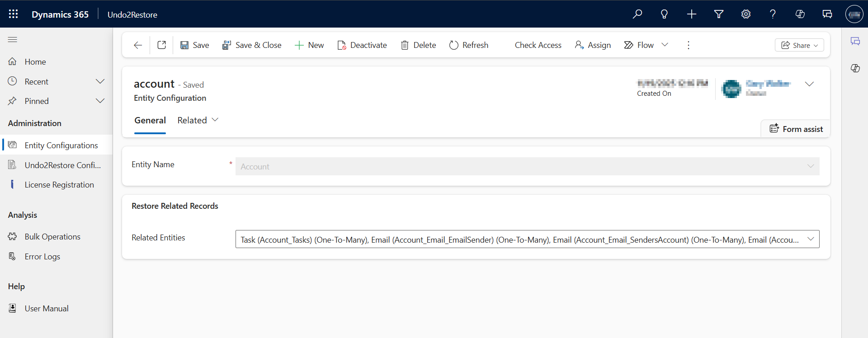Open Error Logs in the sidebar
This screenshot has width=868, height=338.
click(42, 256)
